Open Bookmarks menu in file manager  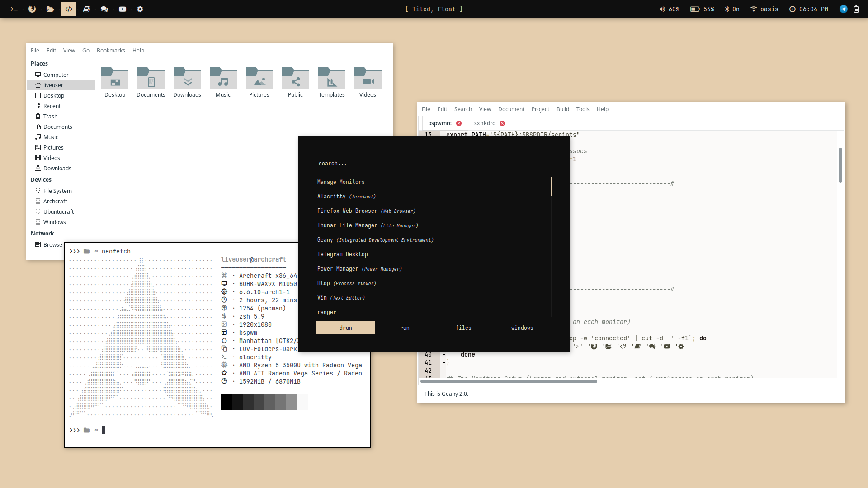(x=111, y=51)
